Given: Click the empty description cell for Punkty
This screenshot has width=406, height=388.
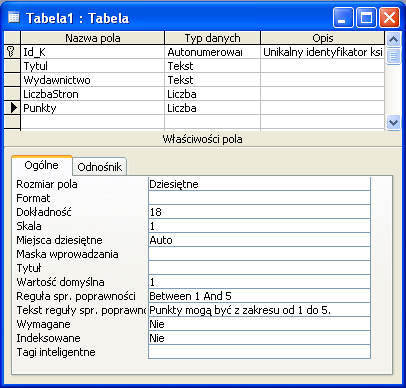Looking at the screenshot, I should tap(323, 108).
